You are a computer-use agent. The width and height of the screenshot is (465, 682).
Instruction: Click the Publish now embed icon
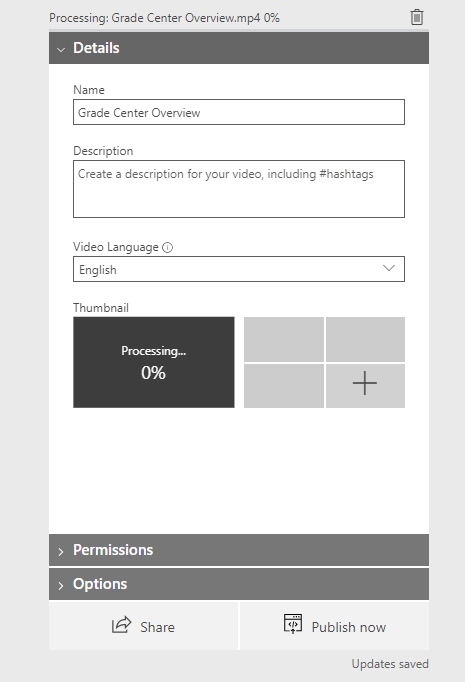293,624
